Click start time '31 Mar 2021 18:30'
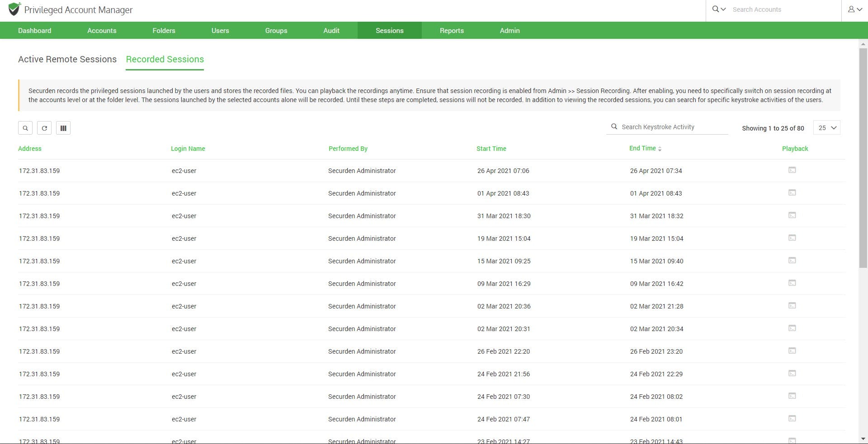868x444 pixels. [x=504, y=216]
